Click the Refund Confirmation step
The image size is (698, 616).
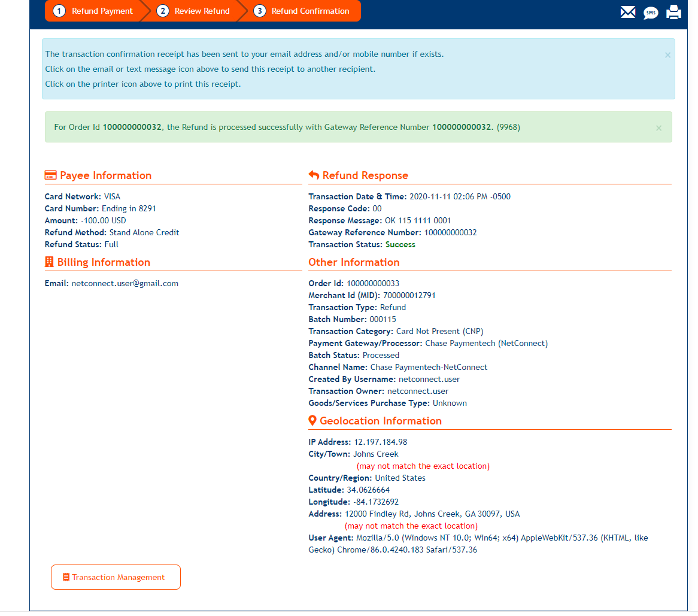pyautogui.click(x=302, y=11)
